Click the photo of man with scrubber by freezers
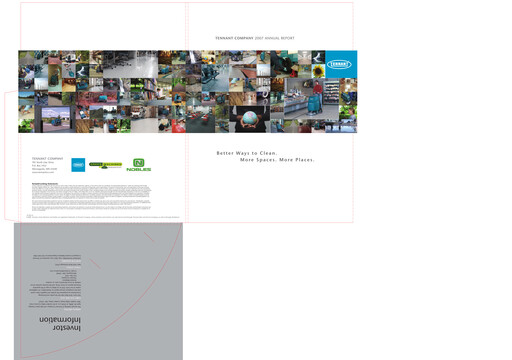512x360 pixels. pyautogui.click(x=311, y=99)
